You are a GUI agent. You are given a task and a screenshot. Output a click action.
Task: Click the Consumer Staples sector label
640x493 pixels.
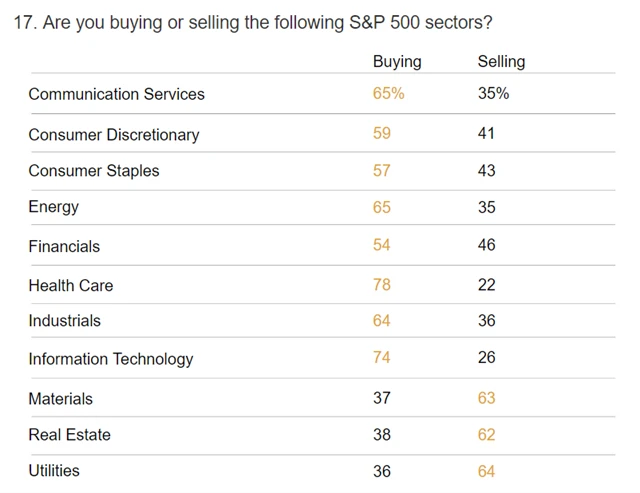[94, 170]
